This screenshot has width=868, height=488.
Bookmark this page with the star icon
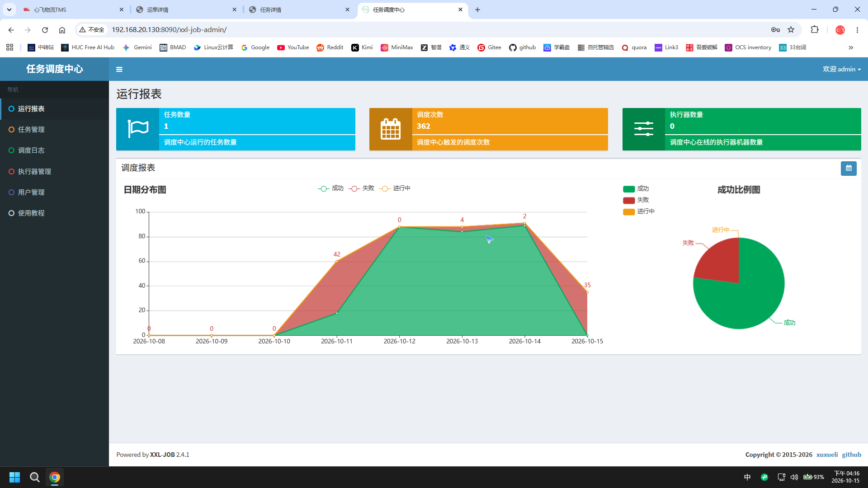click(x=791, y=30)
